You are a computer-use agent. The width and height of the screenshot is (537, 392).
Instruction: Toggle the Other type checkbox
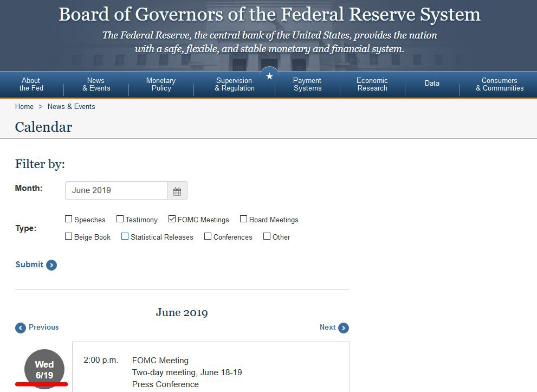pos(267,236)
